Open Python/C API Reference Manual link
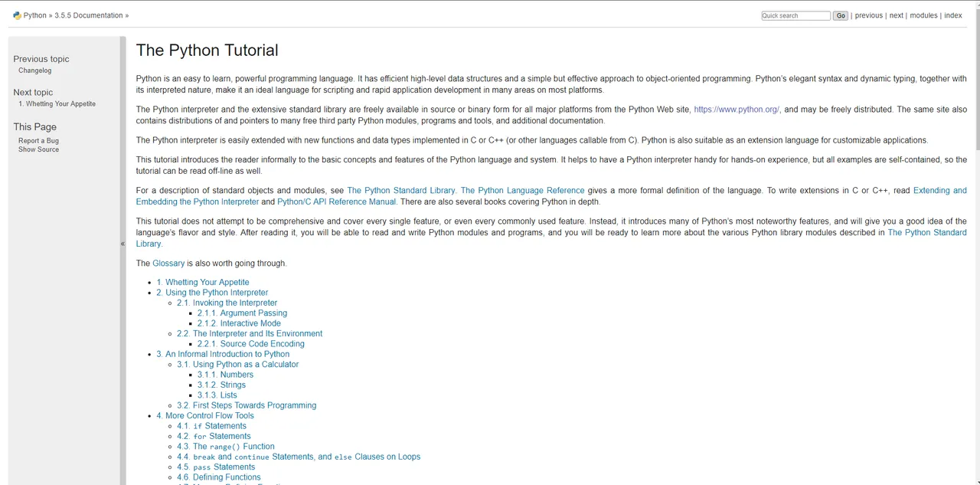This screenshot has width=980, height=485. (337, 202)
